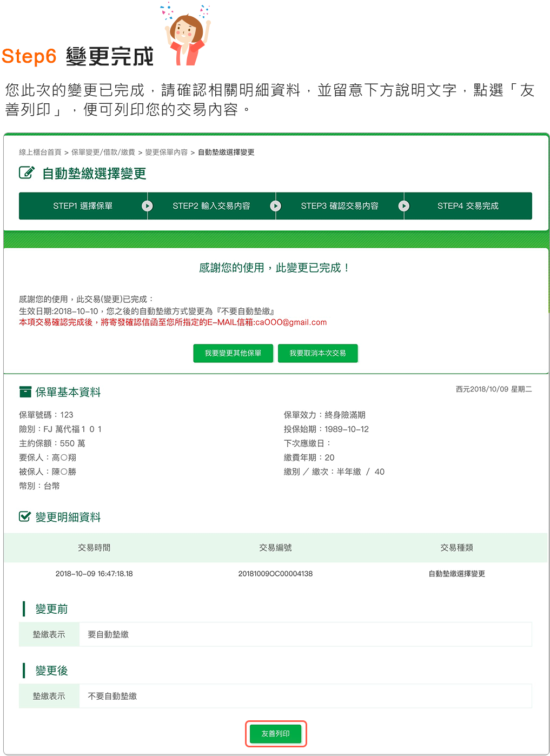
Task: Click 保單效力：終身險滿期 text
Action: click(324, 415)
